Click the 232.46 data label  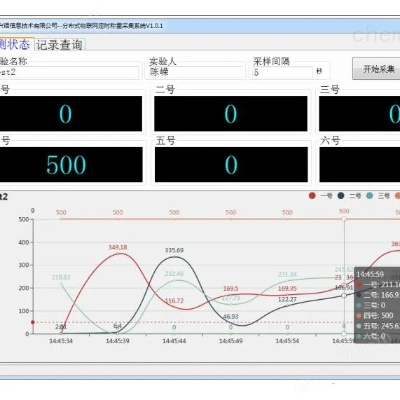point(174,274)
